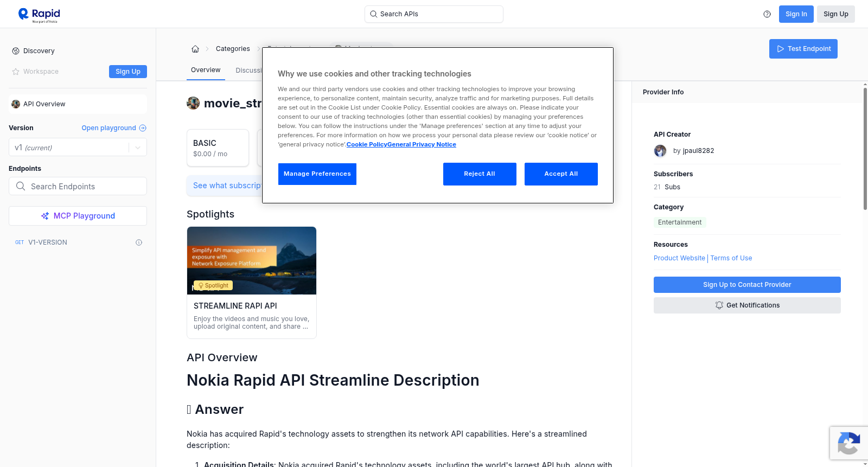Click the Discovery compass icon
Image resolution: width=868 pixels, height=467 pixels.
[16, 51]
